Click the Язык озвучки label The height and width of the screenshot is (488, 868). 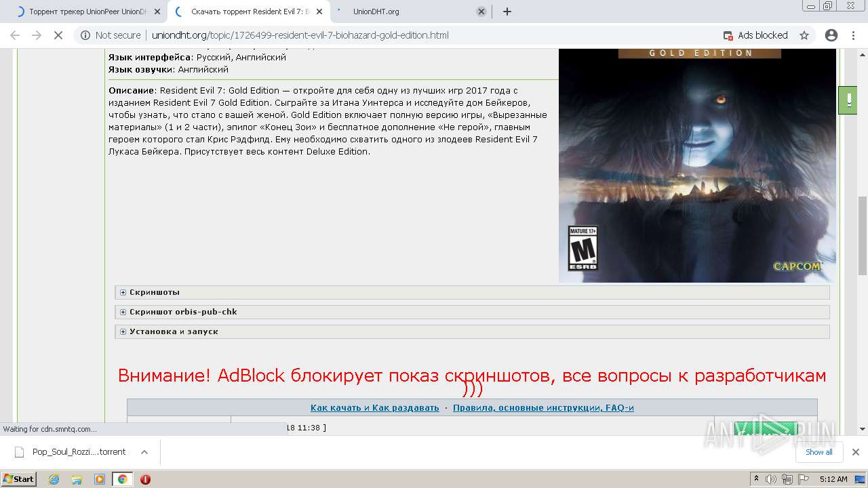point(141,69)
